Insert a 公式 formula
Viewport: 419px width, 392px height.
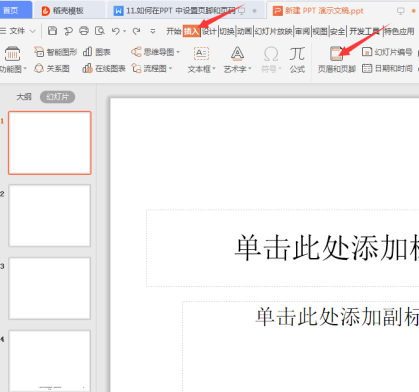coord(297,60)
